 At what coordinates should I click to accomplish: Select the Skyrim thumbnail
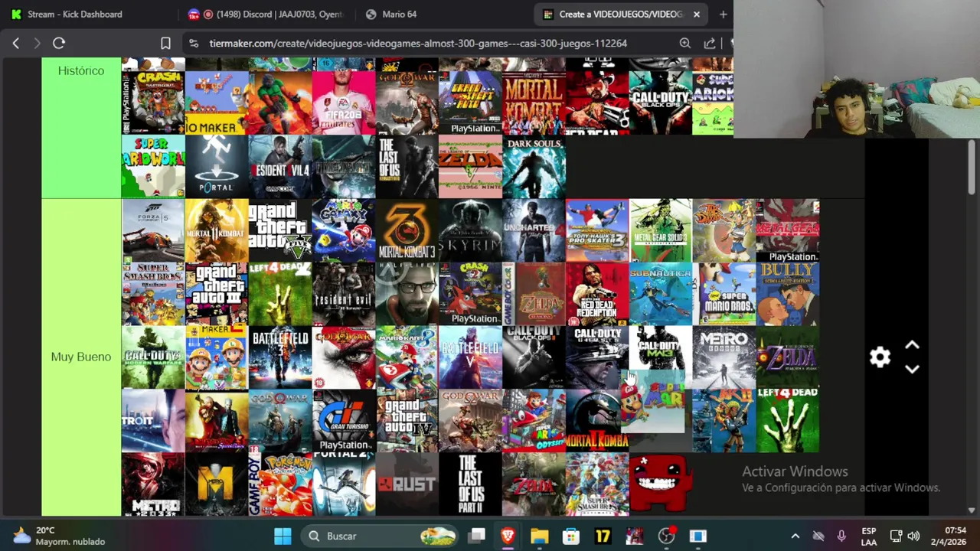click(x=471, y=230)
